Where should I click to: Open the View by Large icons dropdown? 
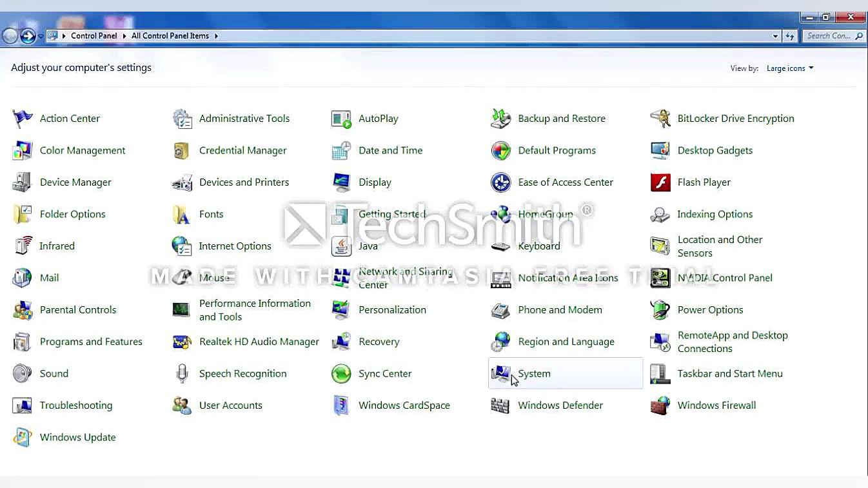[790, 68]
